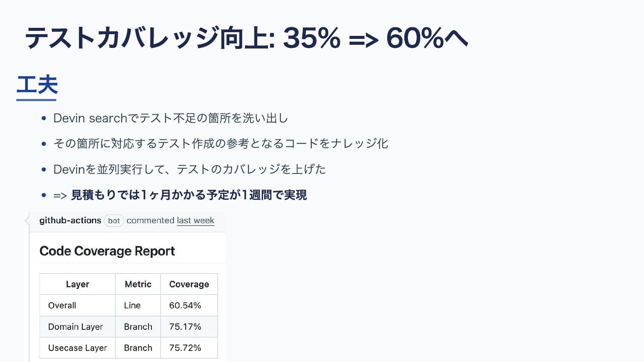The image size is (644, 362).
Task: Click the comment arrow pointer icon
Action: click(27, 221)
